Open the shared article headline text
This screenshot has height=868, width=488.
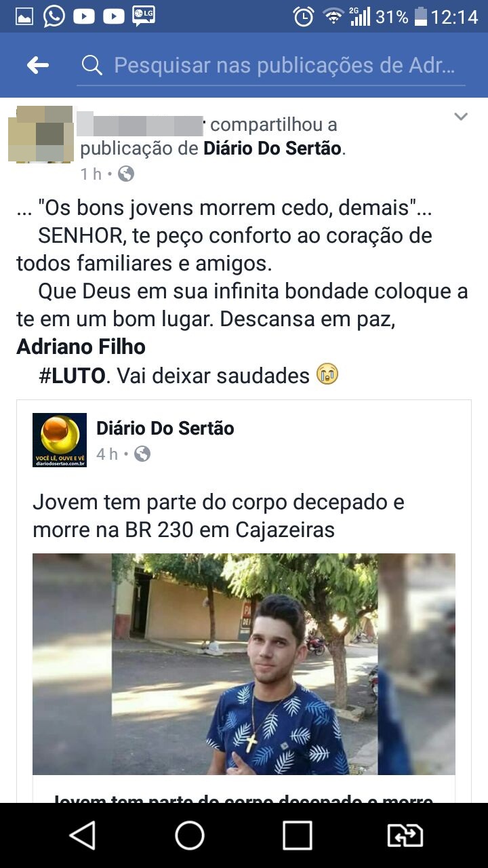[x=218, y=515]
